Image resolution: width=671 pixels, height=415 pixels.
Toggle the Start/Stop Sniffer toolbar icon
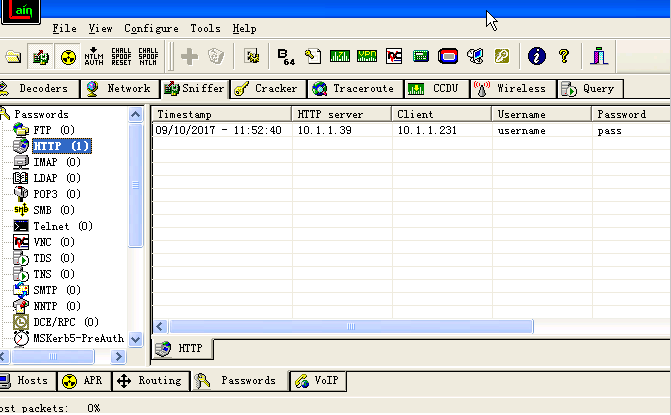coord(40,56)
